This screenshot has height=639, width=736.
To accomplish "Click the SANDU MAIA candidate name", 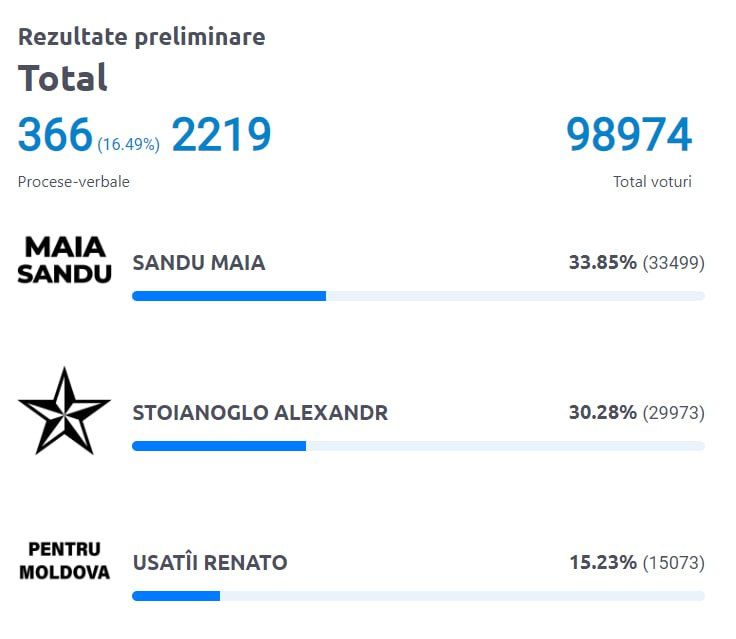I will pyautogui.click(x=199, y=263).
